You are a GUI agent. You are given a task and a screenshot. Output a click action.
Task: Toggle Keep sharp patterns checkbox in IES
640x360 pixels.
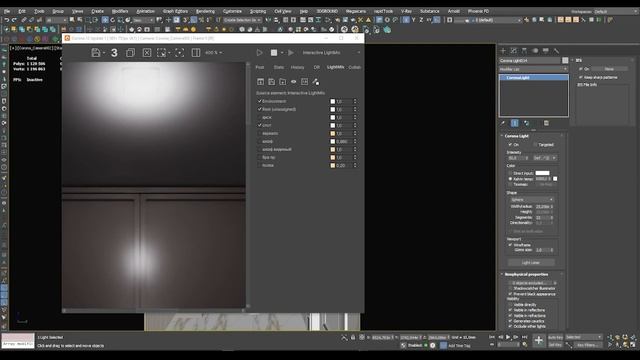581,77
